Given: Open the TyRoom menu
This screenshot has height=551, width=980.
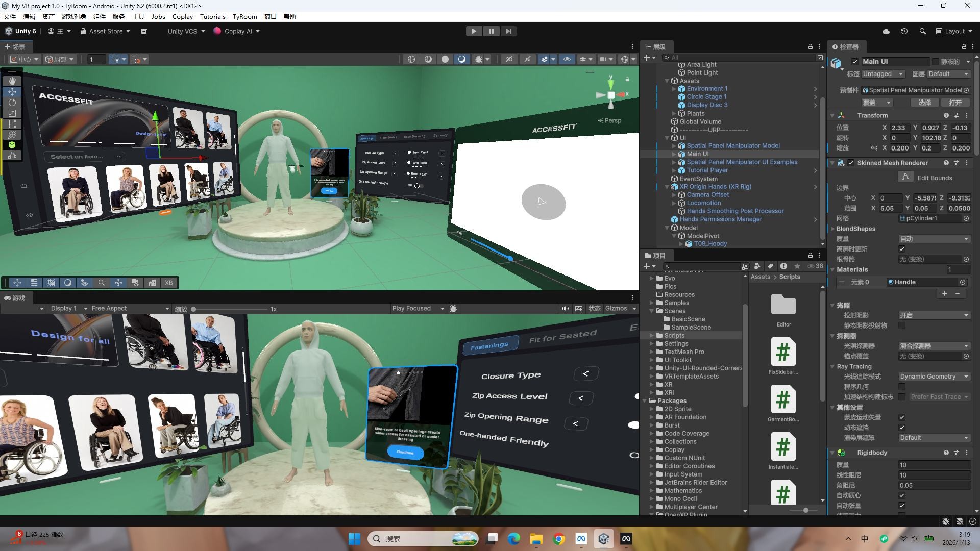Looking at the screenshot, I should pyautogui.click(x=244, y=16).
